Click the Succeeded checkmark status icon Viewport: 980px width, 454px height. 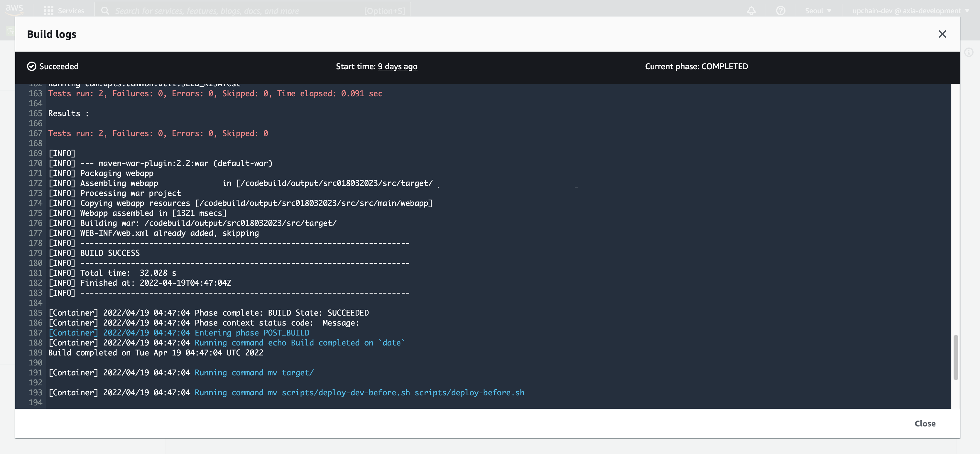click(x=32, y=67)
